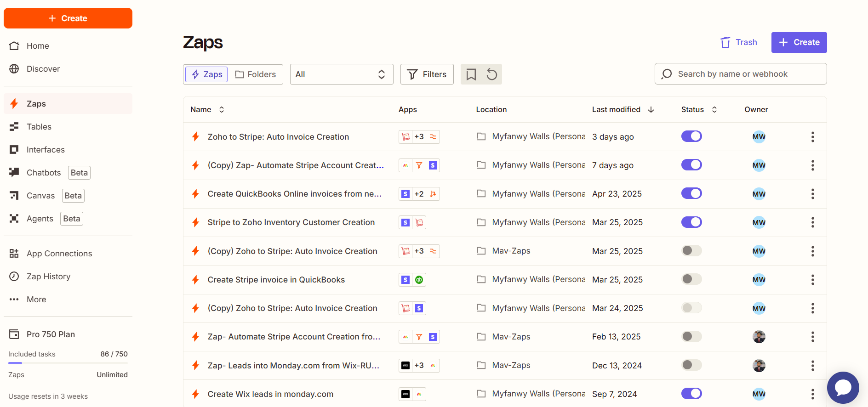Click QuickBooks app icon on Create Stripe invoice row
This screenshot has height=407, width=868.
pyautogui.click(x=419, y=280)
